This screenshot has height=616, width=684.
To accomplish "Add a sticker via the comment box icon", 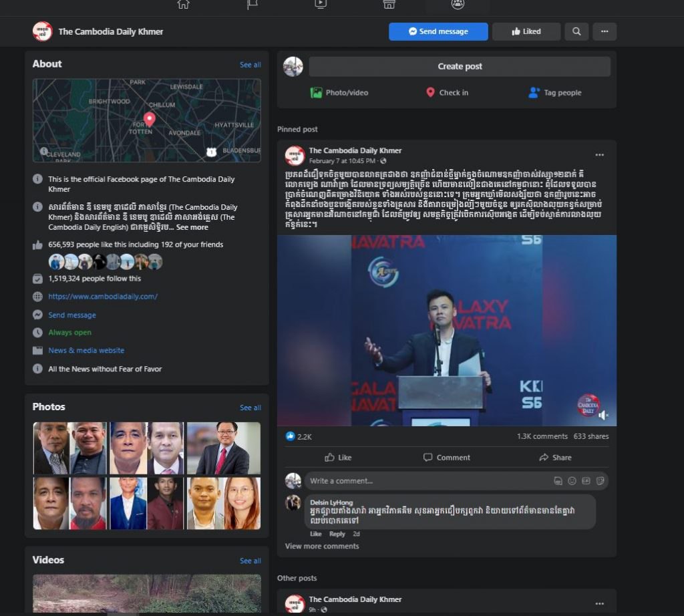I will (600, 481).
